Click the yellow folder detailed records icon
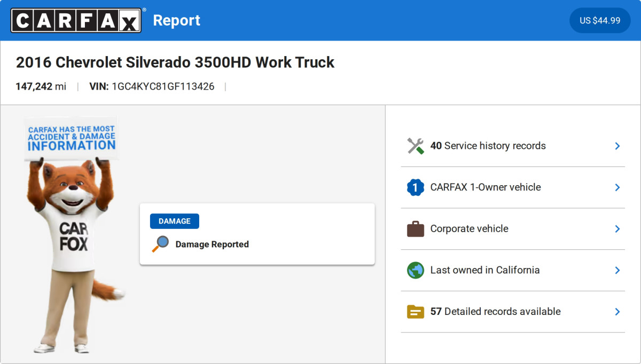Screen dimensions: 641x364 (x=415, y=312)
